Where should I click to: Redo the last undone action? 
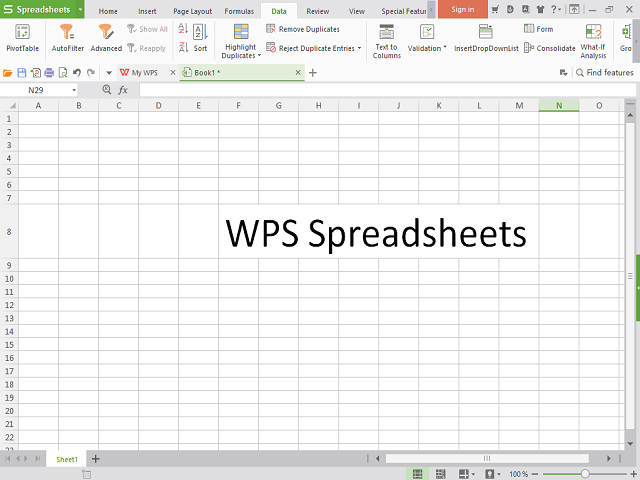(91, 73)
